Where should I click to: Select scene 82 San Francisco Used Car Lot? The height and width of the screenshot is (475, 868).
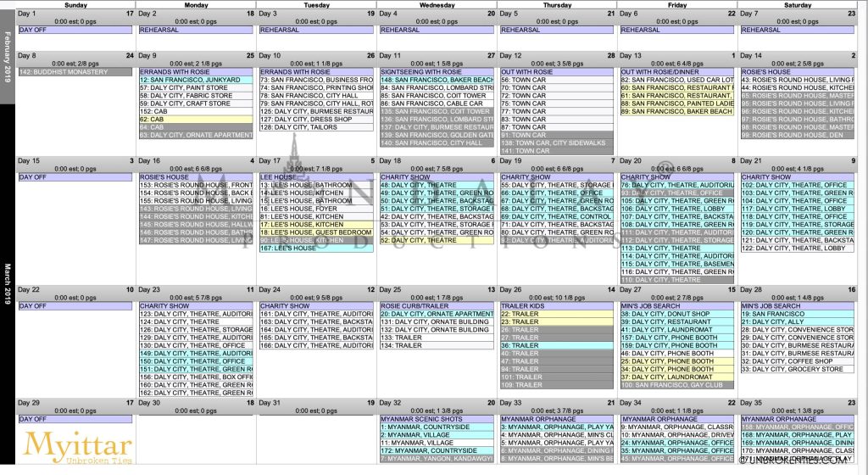[677, 80]
